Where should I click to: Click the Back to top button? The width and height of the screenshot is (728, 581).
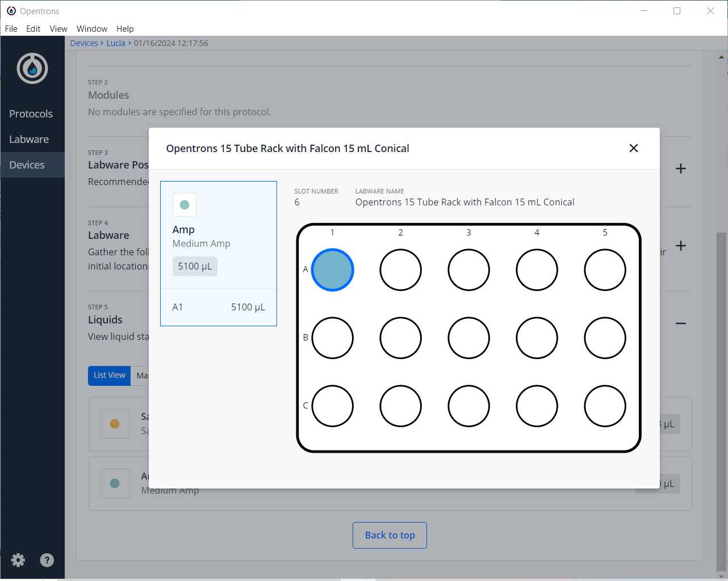(x=390, y=535)
